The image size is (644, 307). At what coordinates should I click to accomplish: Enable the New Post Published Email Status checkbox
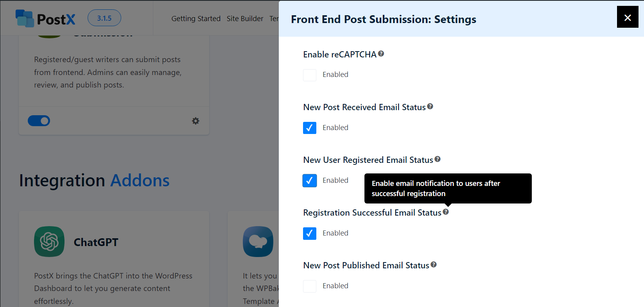click(309, 286)
